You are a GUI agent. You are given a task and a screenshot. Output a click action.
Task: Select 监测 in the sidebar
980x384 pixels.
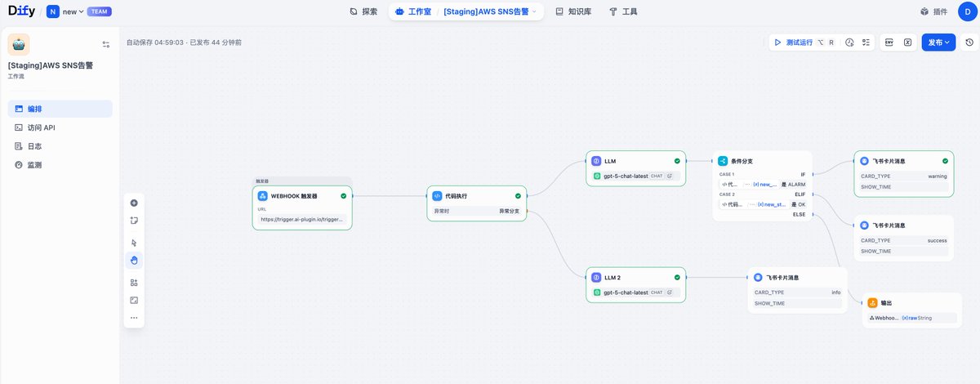tap(60, 165)
